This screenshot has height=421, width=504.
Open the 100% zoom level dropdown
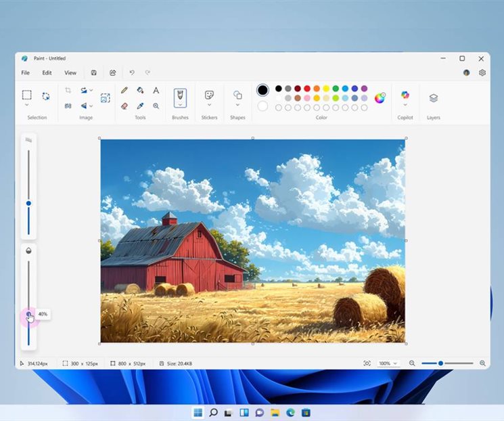(388, 363)
